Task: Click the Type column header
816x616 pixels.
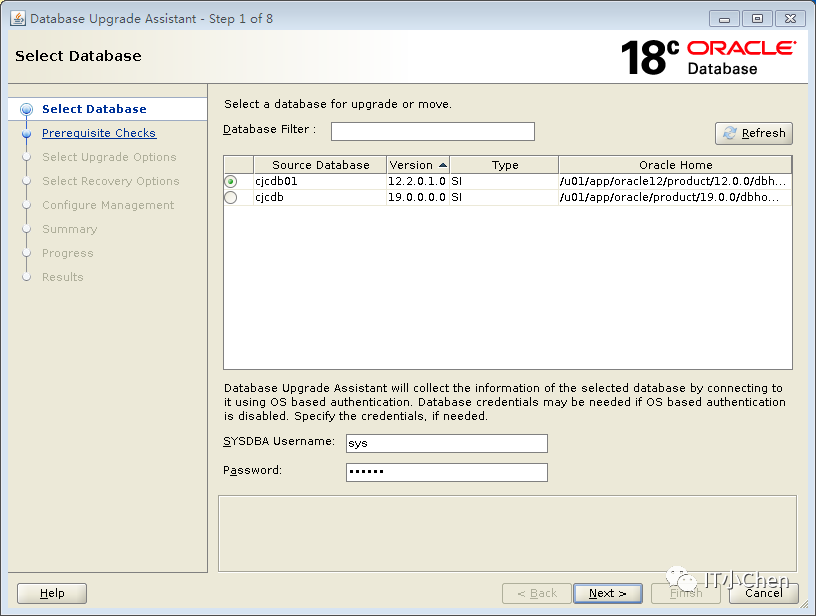Action: (x=504, y=165)
